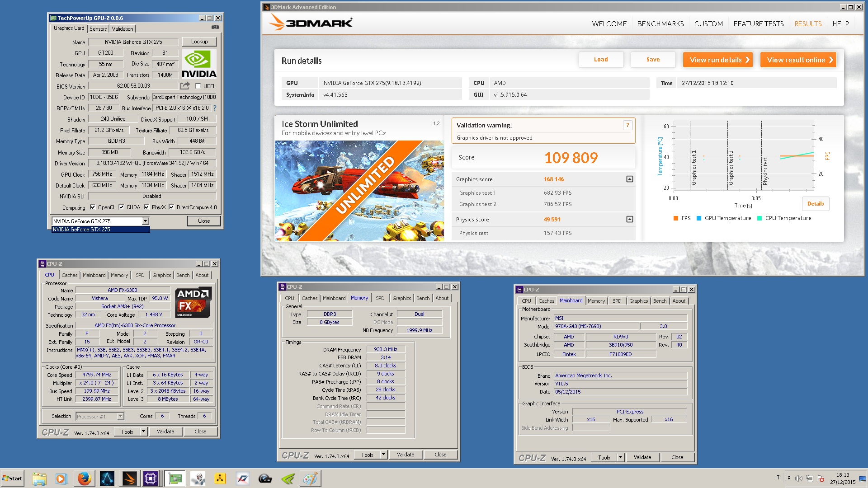Go to BENCHMARKS in 3DMark
This screenshot has width=868, height=488.
pos(660,23)
